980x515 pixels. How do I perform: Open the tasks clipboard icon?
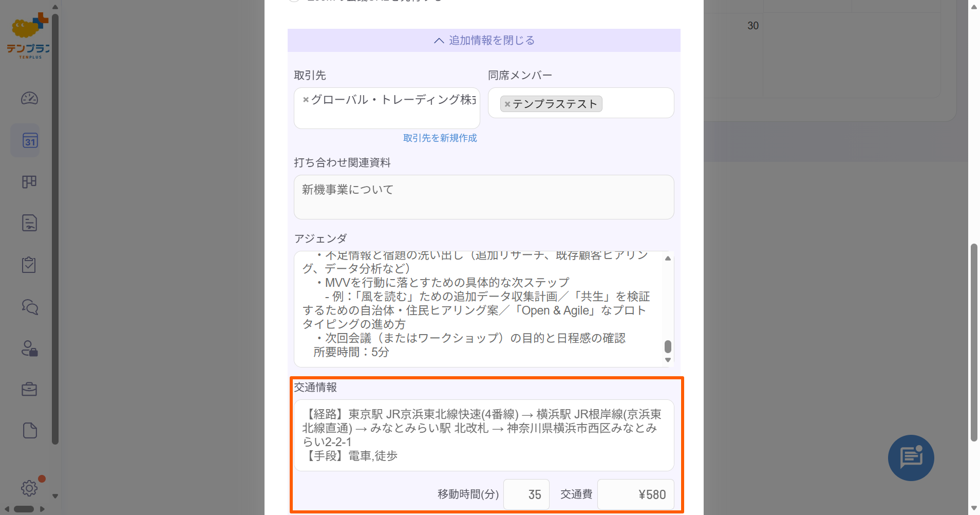[x=29, y=264]
